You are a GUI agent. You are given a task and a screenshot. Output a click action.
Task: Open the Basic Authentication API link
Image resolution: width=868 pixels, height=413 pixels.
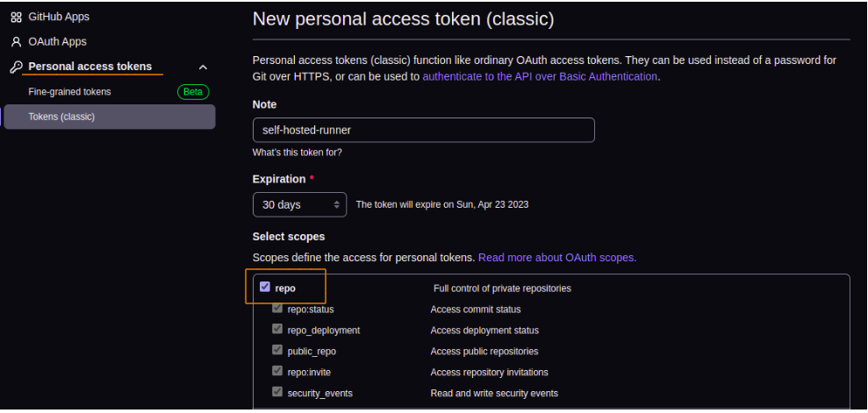pos(540,76)
